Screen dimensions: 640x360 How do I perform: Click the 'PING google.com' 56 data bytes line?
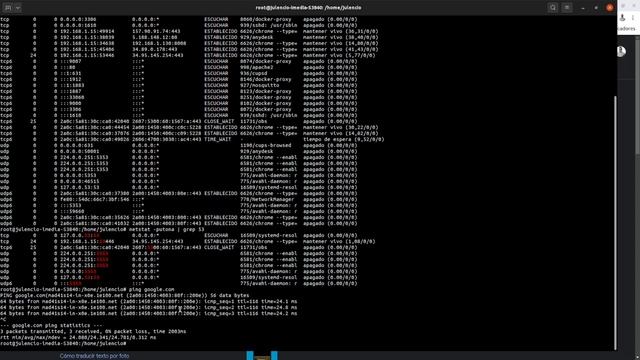124,295
